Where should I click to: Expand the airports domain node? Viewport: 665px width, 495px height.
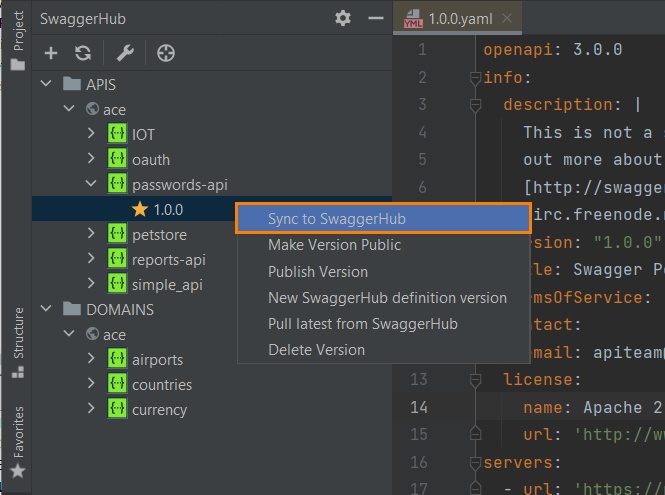pyautogui.click(x=92, y=359)
